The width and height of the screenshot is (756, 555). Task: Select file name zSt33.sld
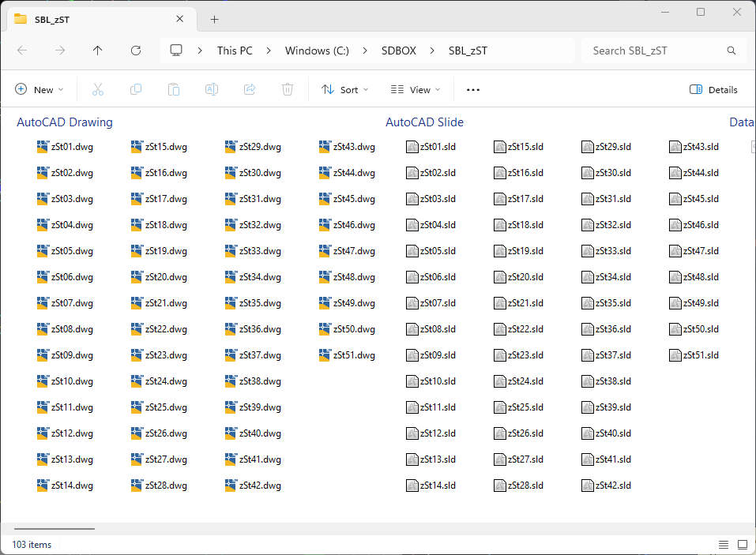coord(613,251)
